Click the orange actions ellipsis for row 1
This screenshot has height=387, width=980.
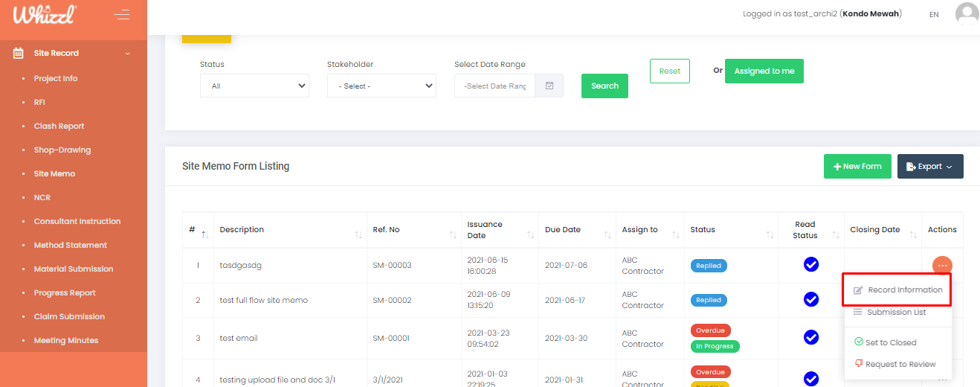point(942,265)
